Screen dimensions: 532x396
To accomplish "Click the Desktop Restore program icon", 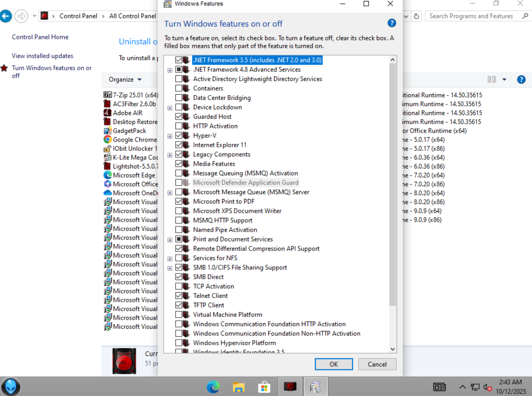I will click(x=108, y=121).
